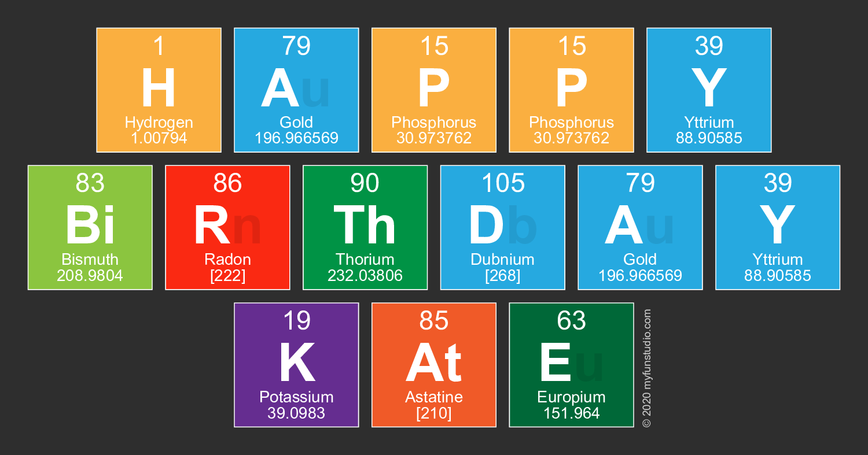Click atomic number '90' above Th
The image size is (868, 455).
click(x=365, y=183)
